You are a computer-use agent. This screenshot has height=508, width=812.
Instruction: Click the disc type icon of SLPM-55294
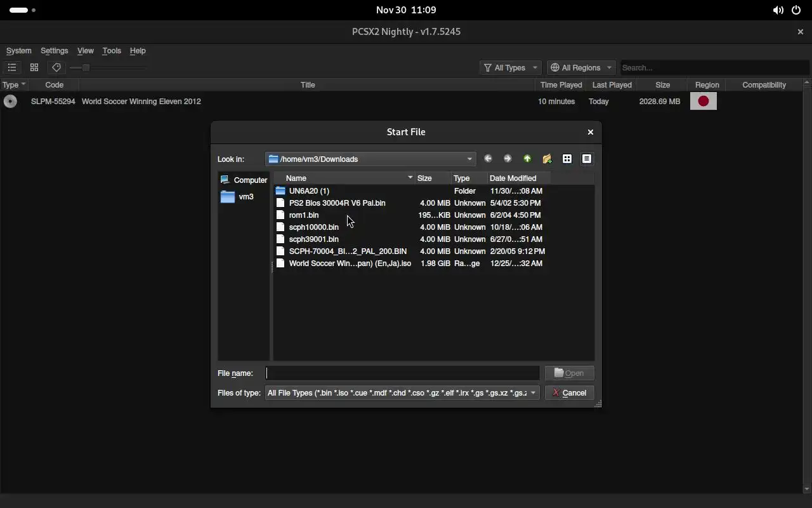click(10, 101)
